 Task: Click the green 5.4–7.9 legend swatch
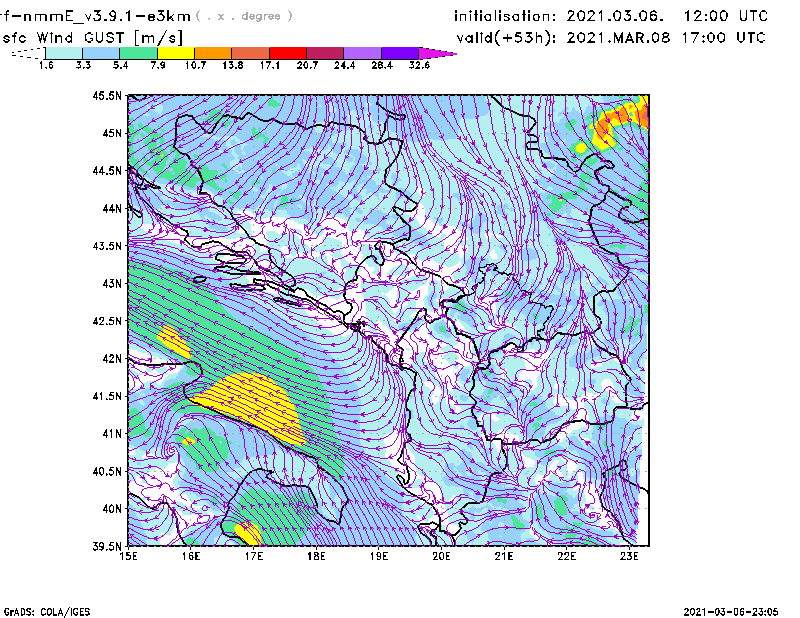(138, 53)
